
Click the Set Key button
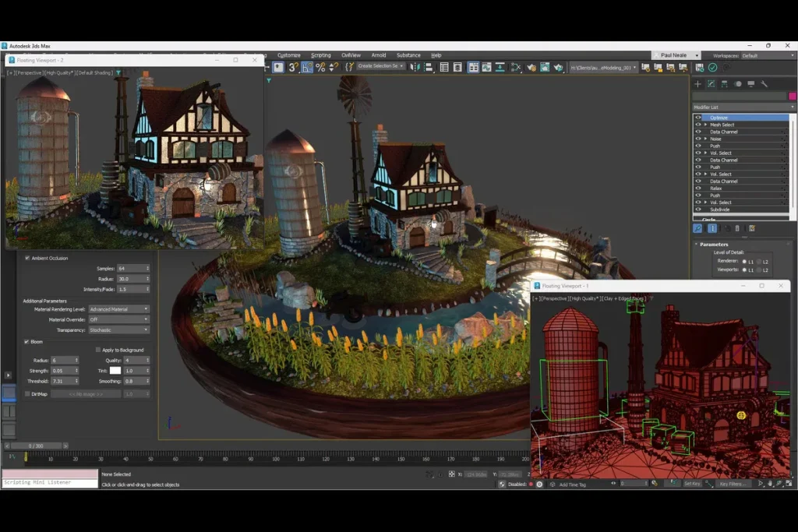coord(692,484)
